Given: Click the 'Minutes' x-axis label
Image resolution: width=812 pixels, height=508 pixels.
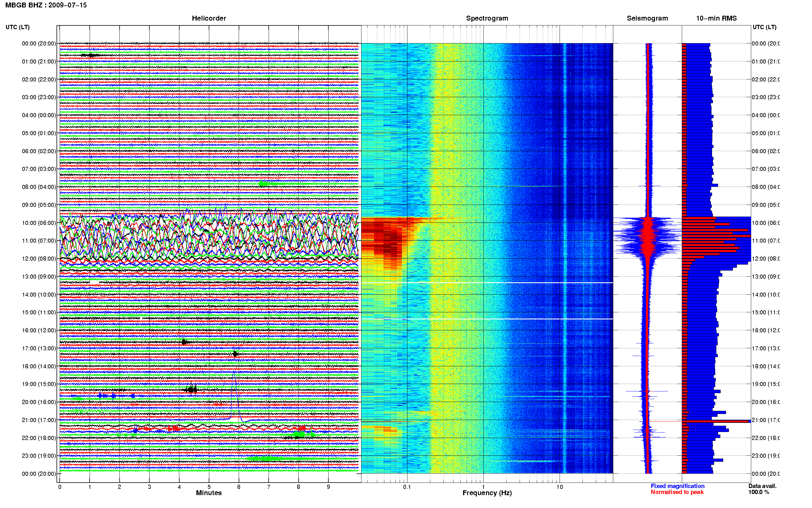Looking at the screenshot, I should point(209,493).
